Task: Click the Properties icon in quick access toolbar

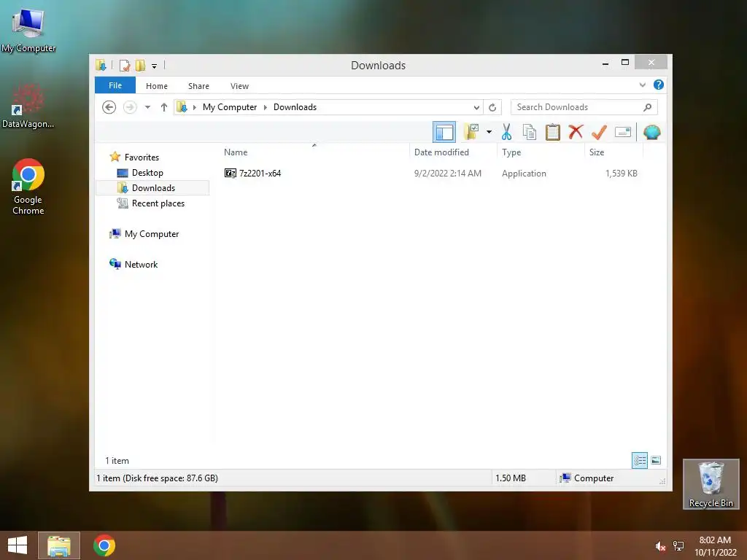Action: click(x=125, y=65)
